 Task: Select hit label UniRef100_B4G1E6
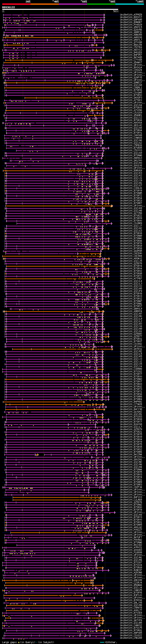pos(131,53)
